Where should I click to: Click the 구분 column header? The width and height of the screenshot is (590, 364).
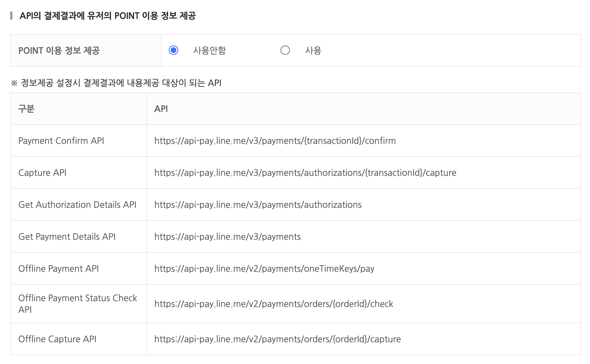pos(26,109)
